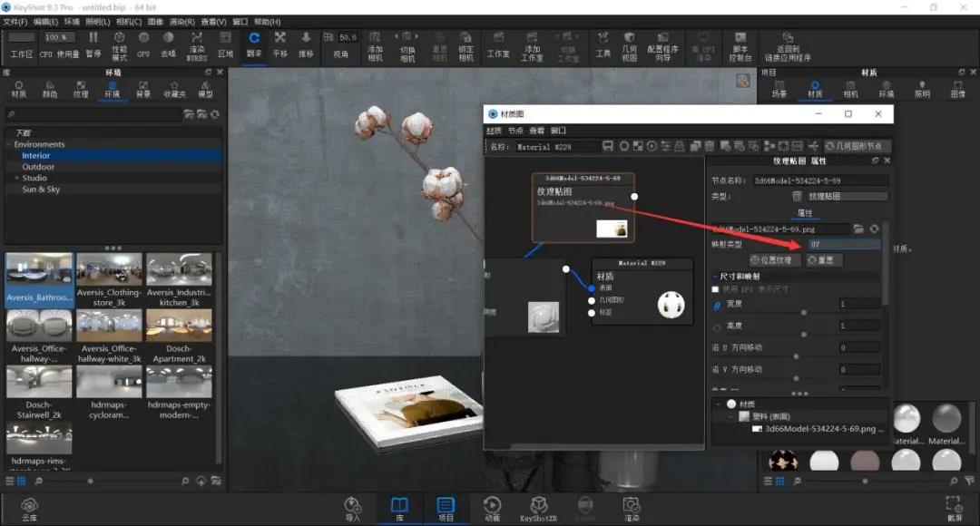
Task: Open the 工具 tools toolbar icon
Action: click(x=603, y=45)
